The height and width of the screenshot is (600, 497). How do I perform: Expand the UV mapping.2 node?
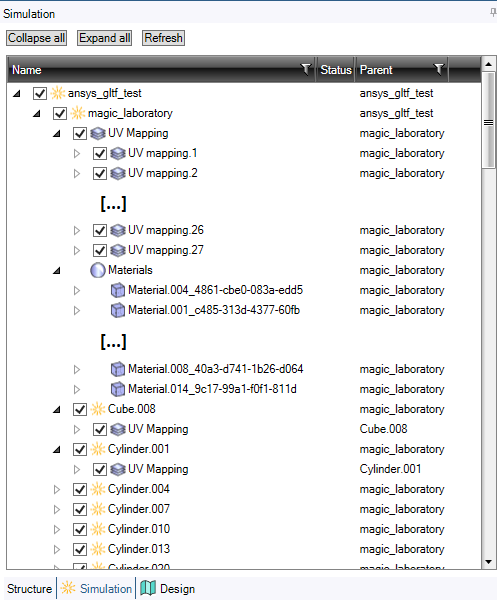(x=77, y=173)
